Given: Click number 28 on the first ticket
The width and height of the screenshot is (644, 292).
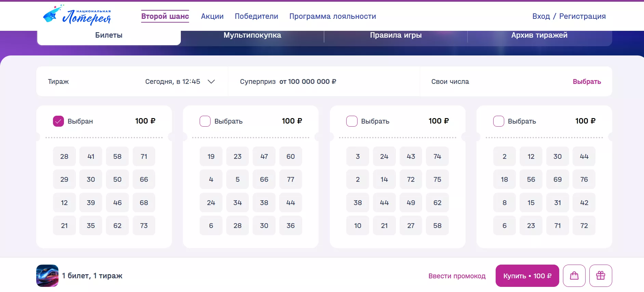Looking at the screenshot, I should [x=64, y=156].
